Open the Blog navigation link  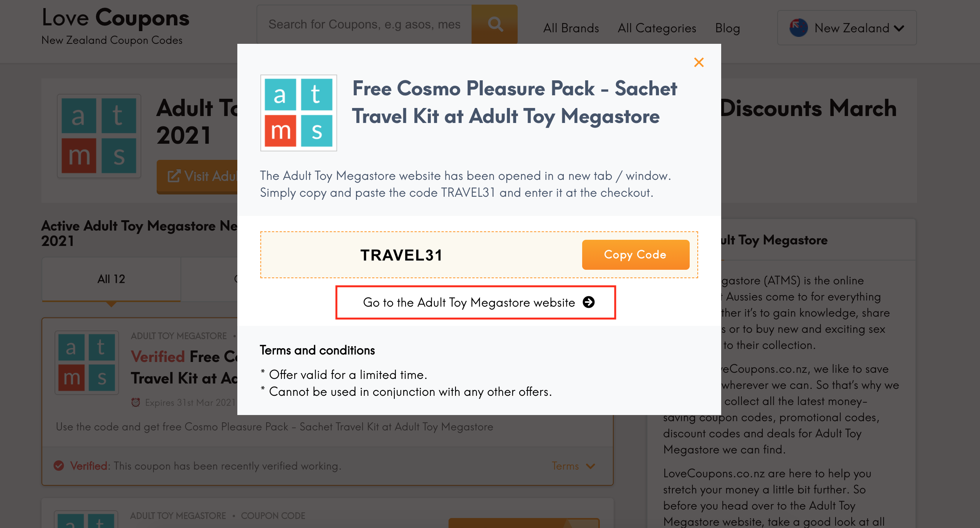click(727, 28)
